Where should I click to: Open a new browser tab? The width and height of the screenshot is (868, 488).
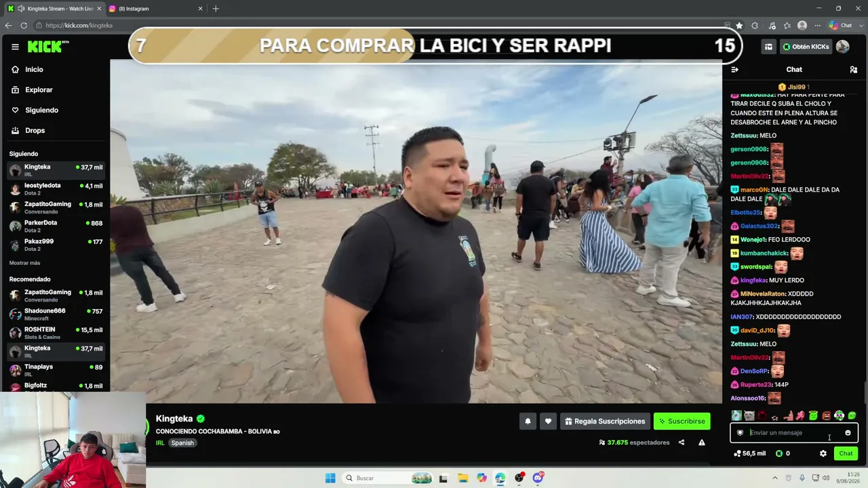tap(216, 8)
